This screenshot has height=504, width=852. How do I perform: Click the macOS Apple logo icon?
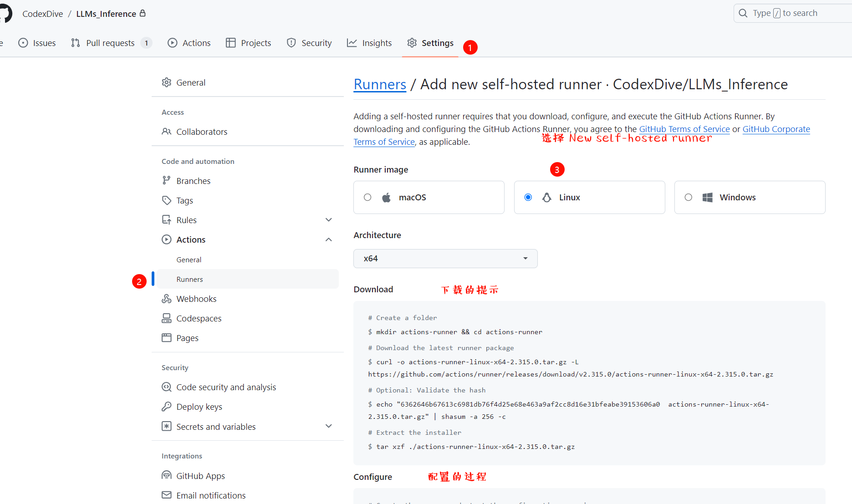(x=387, y=197)
